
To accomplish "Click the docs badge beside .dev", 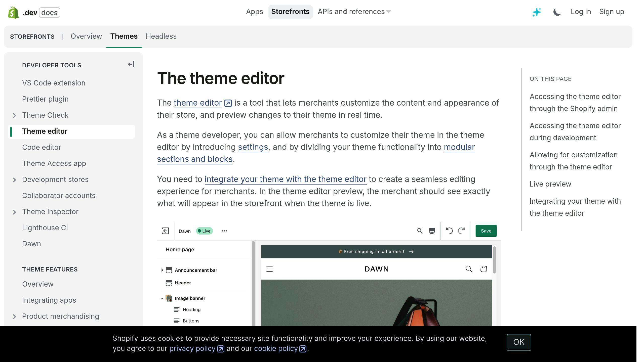I will pyautogui.click(x=49, y=13).
